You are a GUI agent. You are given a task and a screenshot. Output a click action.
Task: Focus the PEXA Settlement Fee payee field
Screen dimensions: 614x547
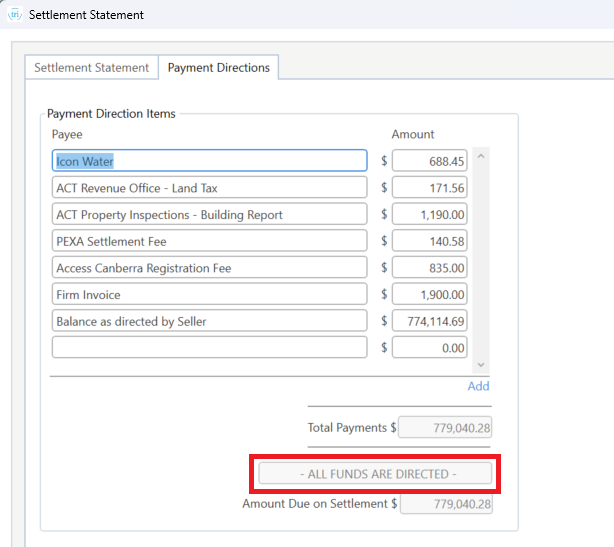pos(209,241)
